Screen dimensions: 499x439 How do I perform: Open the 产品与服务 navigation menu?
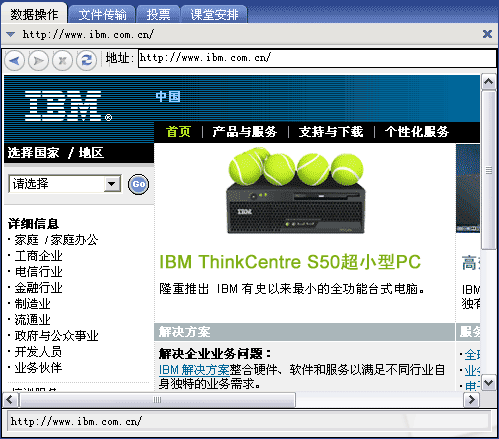click(245, 132)
